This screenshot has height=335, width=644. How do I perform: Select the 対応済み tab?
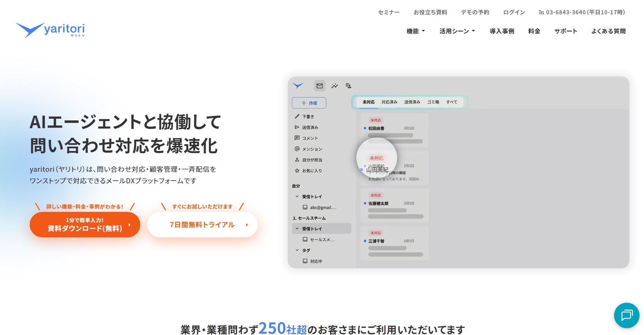tap(389, 102)
